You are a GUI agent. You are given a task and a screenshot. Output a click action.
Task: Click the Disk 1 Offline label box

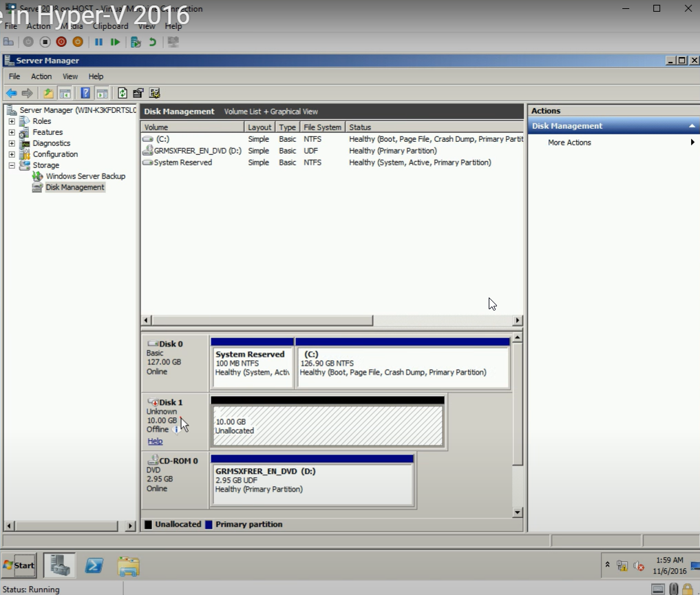pos(175,421)
